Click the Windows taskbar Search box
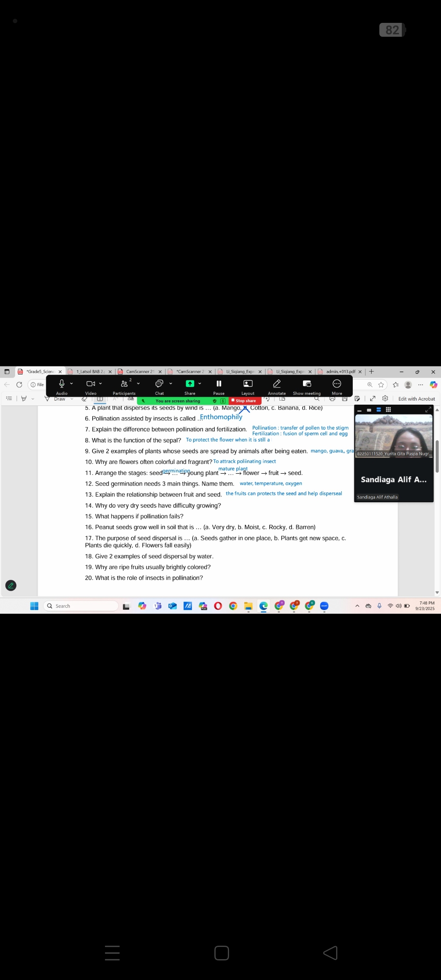 [x=81, y=606]
